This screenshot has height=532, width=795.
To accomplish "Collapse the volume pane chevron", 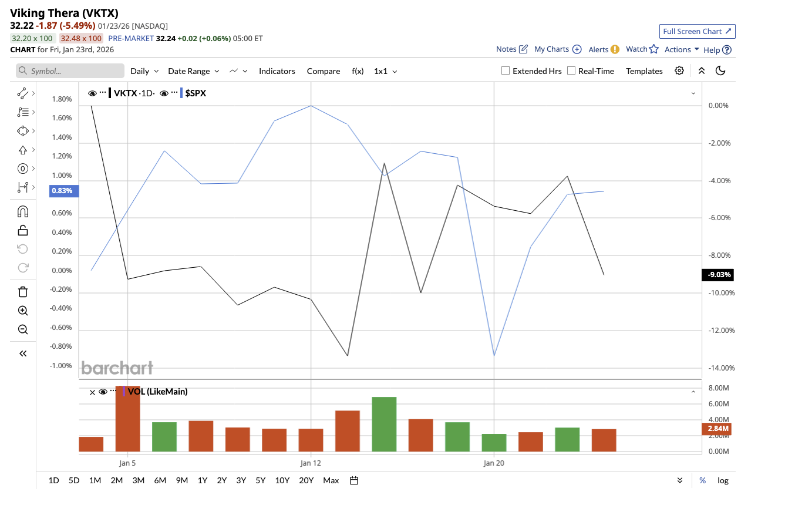I will [x=693, y=392].
